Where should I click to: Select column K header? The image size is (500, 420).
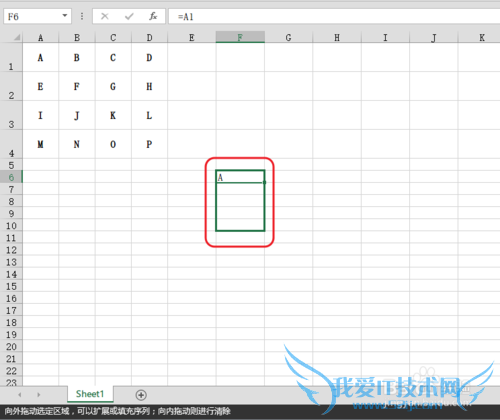tap(480, 38)
